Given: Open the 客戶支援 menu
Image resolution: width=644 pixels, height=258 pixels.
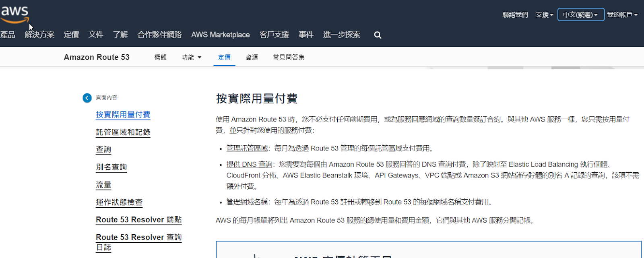Looking at the screenshot, I should [x=274, y=35].
